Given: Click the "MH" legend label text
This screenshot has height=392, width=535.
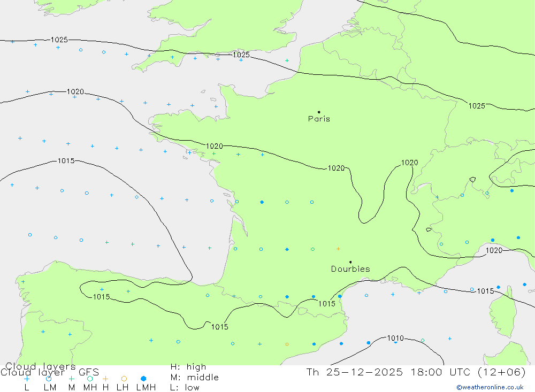Looking at the screenshot, I should (x=90, y=388).
